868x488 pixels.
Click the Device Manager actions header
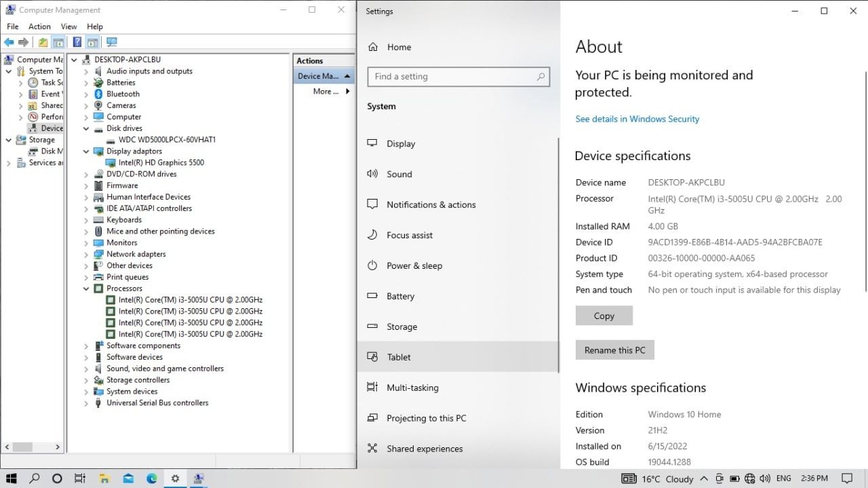(x=324, y=76)
